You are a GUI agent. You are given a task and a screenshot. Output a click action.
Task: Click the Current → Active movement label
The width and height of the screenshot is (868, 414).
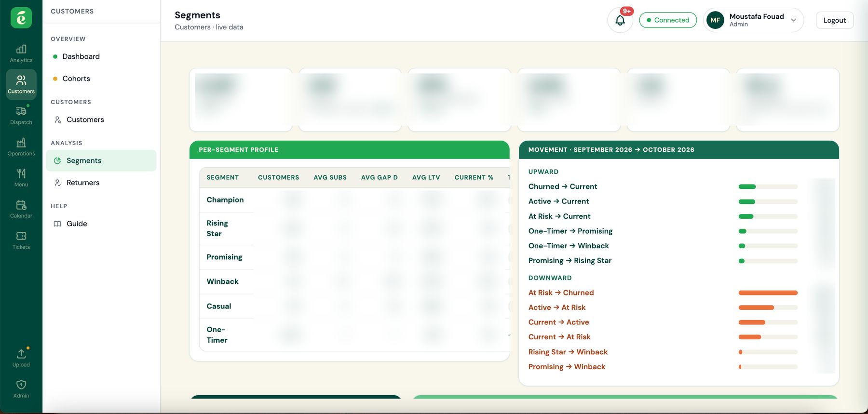click(x=559, y=322)
